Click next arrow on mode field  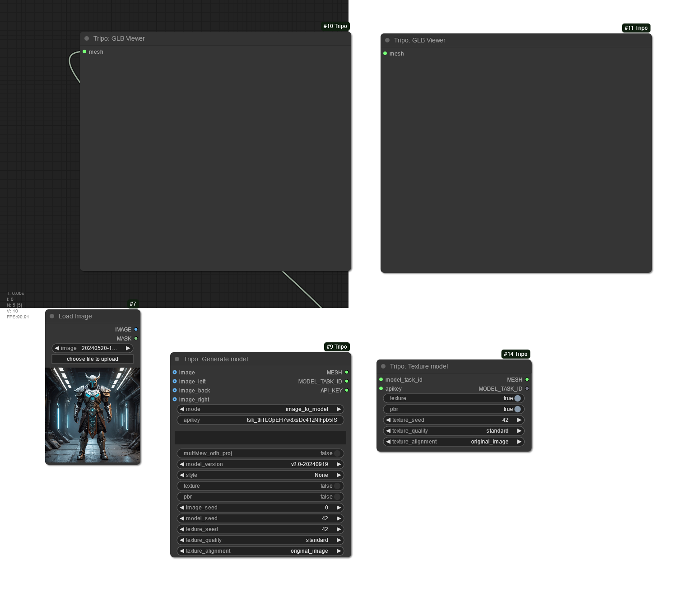pos(339,409)
